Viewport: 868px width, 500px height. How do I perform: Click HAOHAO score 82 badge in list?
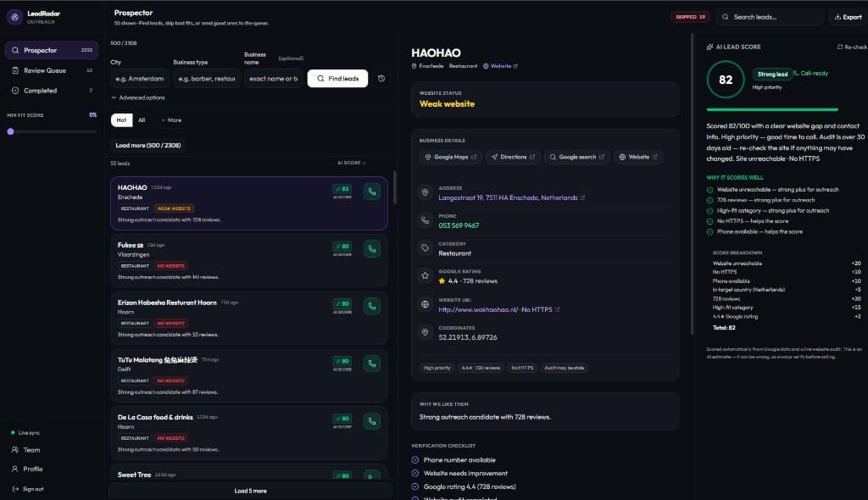pos(342,189)
